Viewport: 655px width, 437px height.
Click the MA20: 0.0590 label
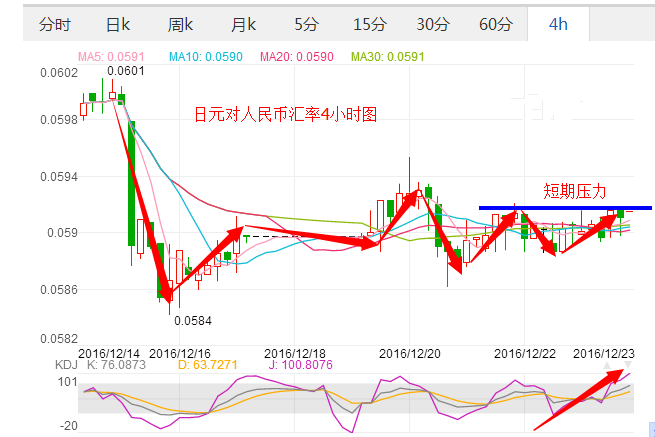[297, 56]
